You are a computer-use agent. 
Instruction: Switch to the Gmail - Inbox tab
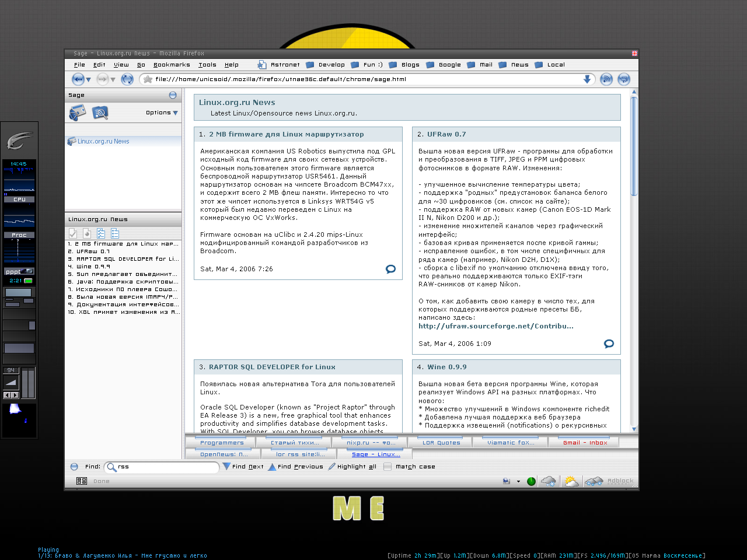[585, 443]
